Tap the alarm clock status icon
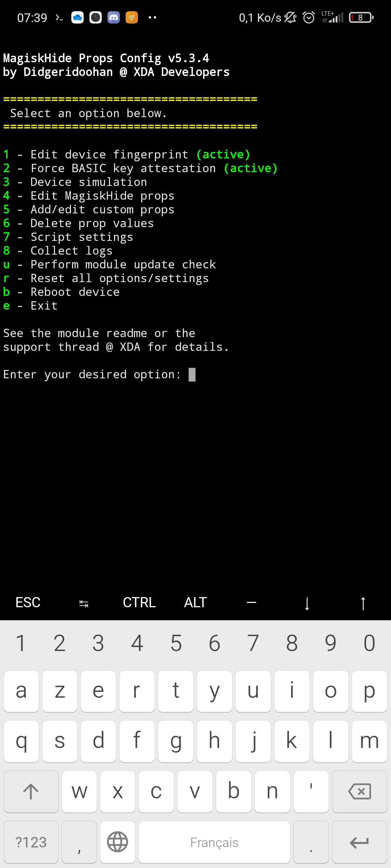391x868 pixels. click(x=309, y=17)
